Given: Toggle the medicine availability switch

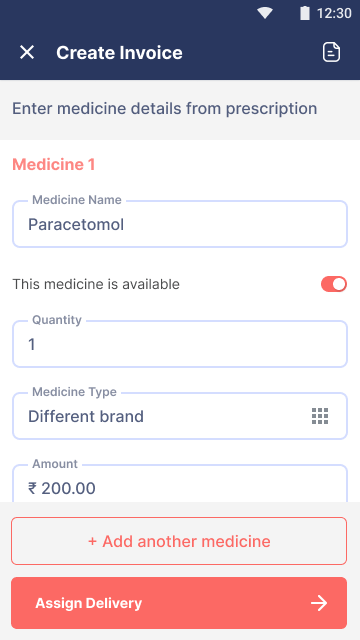Looking at the screenshot, I should (334, 284).
